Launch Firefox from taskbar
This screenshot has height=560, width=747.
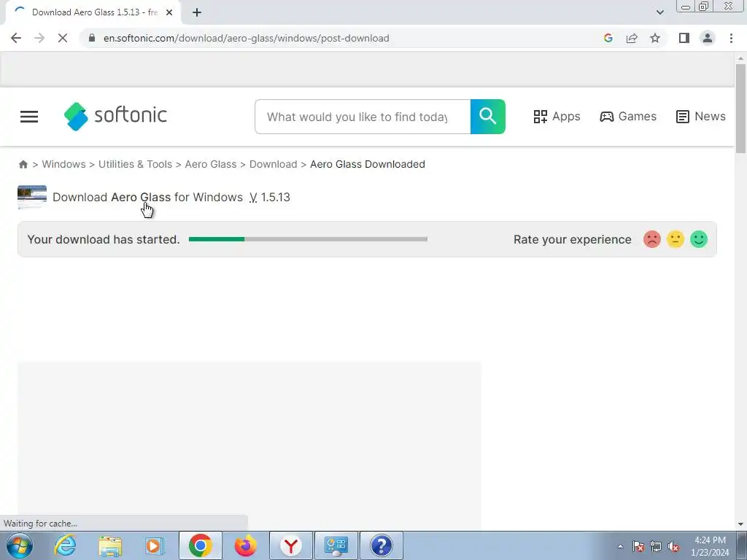tap(246, 545)
